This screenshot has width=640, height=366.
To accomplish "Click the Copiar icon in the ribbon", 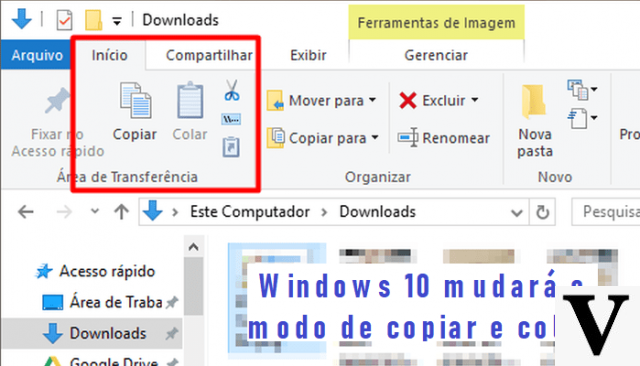I will pyautogui.click(x=136, y=100).
